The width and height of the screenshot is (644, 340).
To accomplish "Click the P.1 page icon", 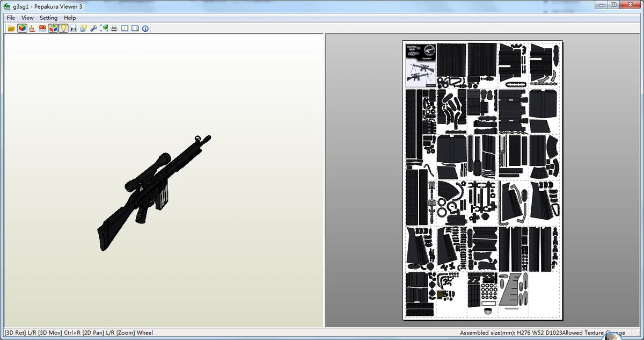I will click(74, 28).
